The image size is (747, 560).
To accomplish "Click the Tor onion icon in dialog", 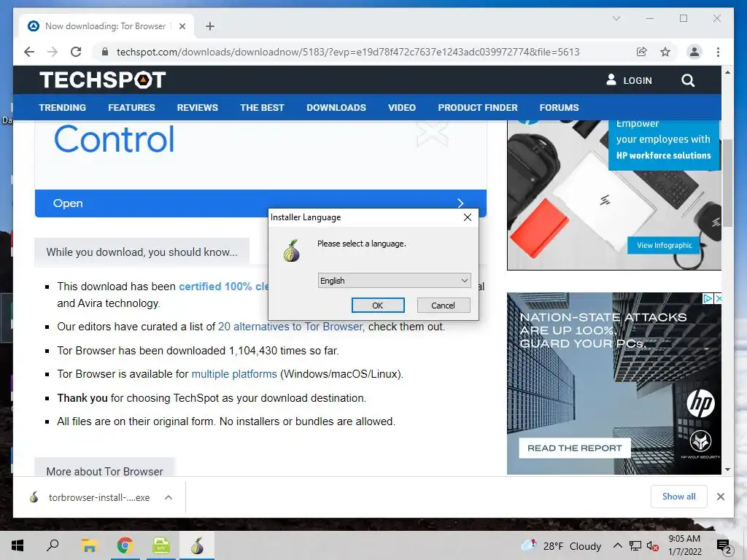I will [292, 251].
